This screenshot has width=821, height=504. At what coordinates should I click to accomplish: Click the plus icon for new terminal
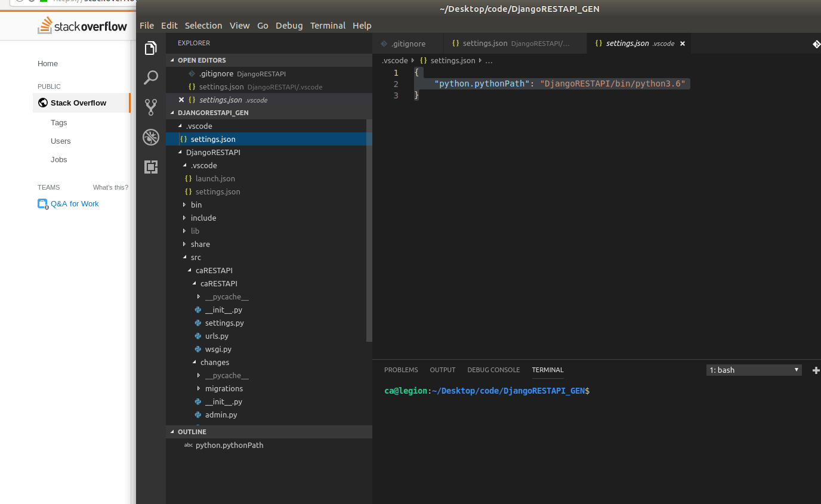point(816,370)
